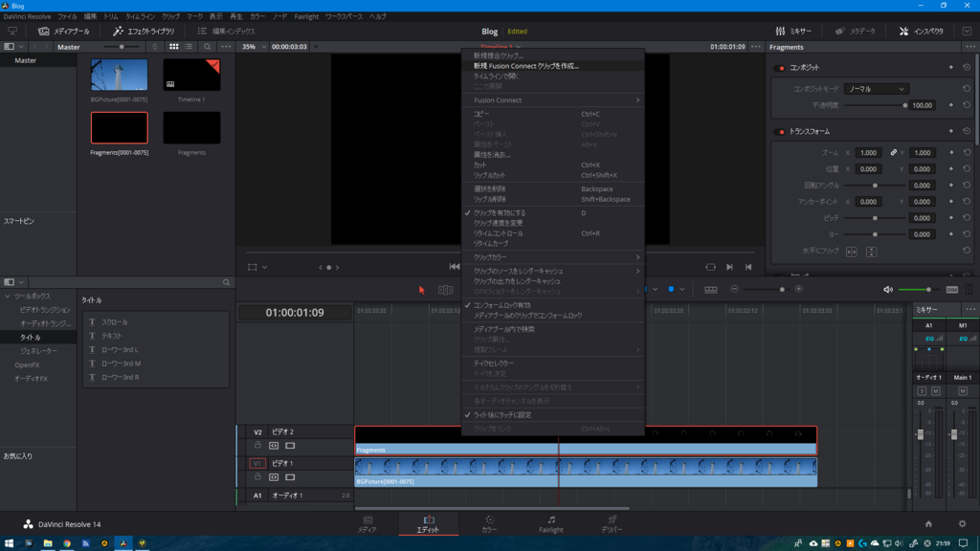Toggle Solo on the オーディオ 1 mixer channel

tap(922, 391)
